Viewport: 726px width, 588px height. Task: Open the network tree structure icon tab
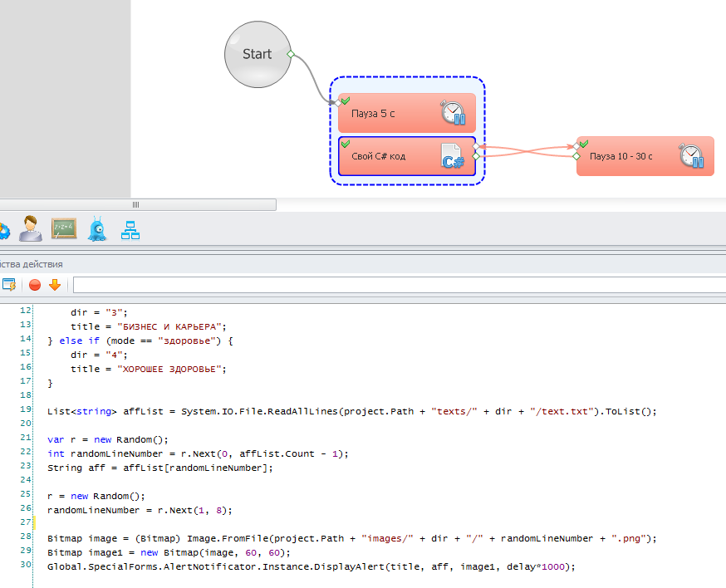click(130, 230)
